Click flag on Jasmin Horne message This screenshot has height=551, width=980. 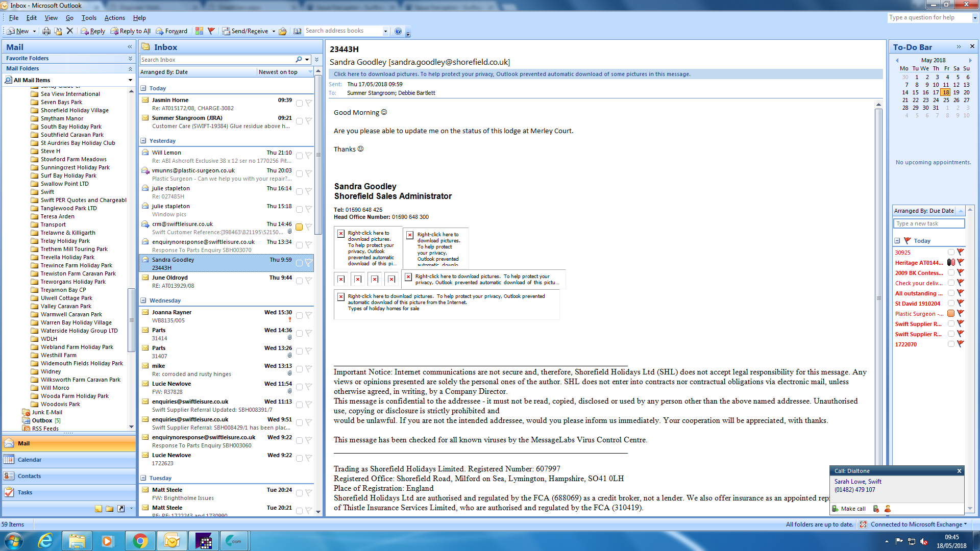point(308,103)
